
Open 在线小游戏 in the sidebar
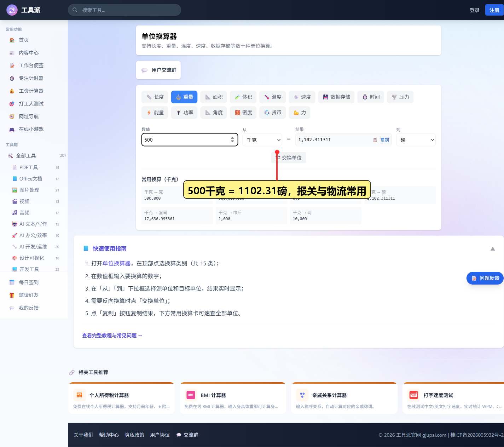(x=34, y=129)
